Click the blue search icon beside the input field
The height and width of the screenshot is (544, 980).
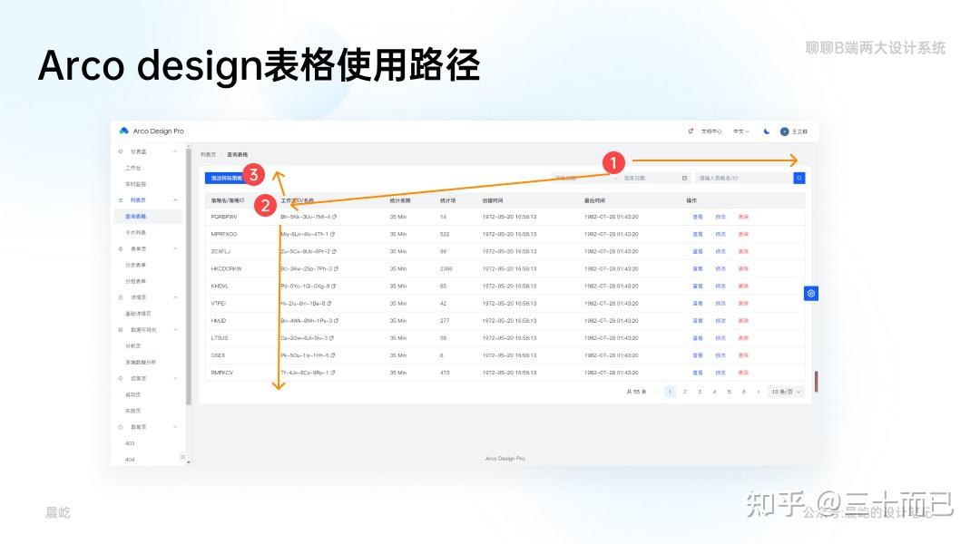click(x=799, y=178)
